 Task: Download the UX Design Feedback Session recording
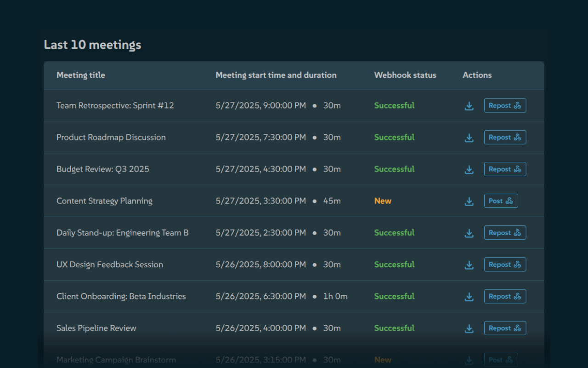tap(469, 264)
